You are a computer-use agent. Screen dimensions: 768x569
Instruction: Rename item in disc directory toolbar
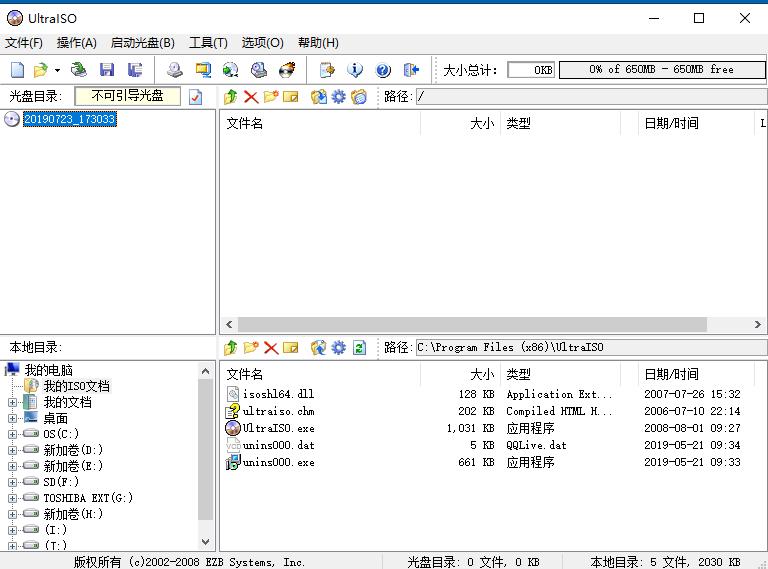290,96
